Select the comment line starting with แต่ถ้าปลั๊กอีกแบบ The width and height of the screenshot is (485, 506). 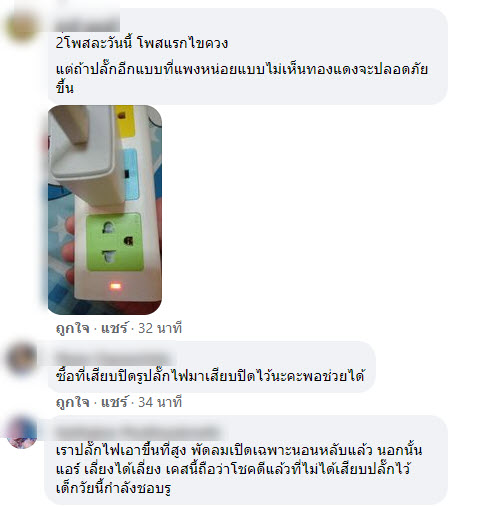(x=242, y=79)
